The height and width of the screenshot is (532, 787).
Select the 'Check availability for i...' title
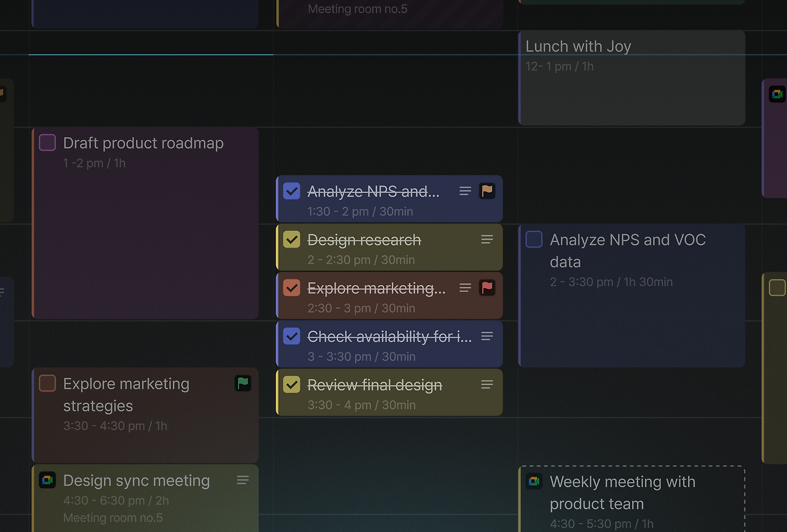(x=390, y=337)
